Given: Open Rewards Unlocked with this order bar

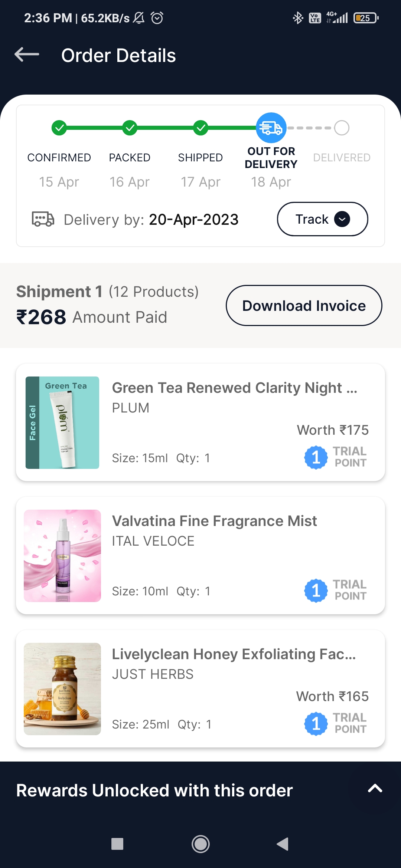Looking at the screenshot, I should [x=154, y=790].
